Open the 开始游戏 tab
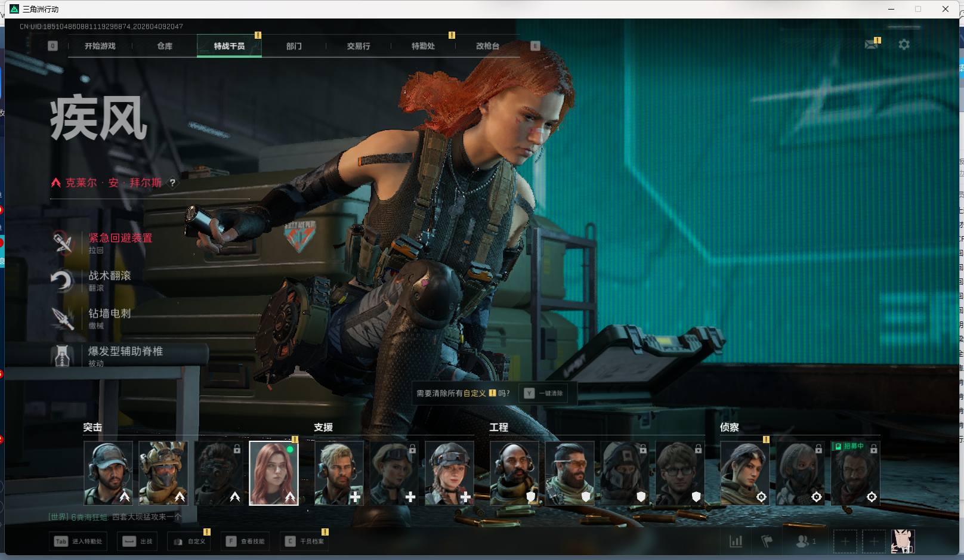Screen dimensions: 964x560 [100, 46]
